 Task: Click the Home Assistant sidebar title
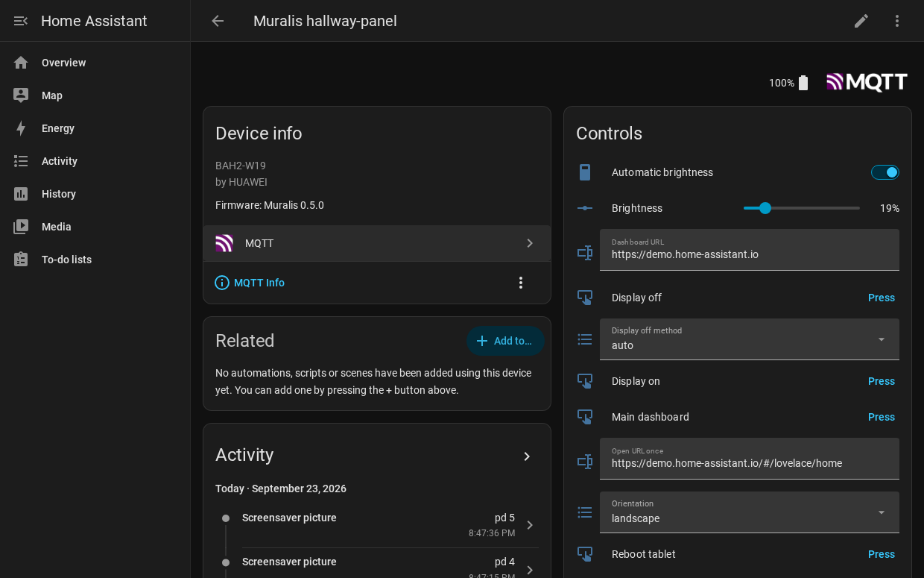pos(94,21)
